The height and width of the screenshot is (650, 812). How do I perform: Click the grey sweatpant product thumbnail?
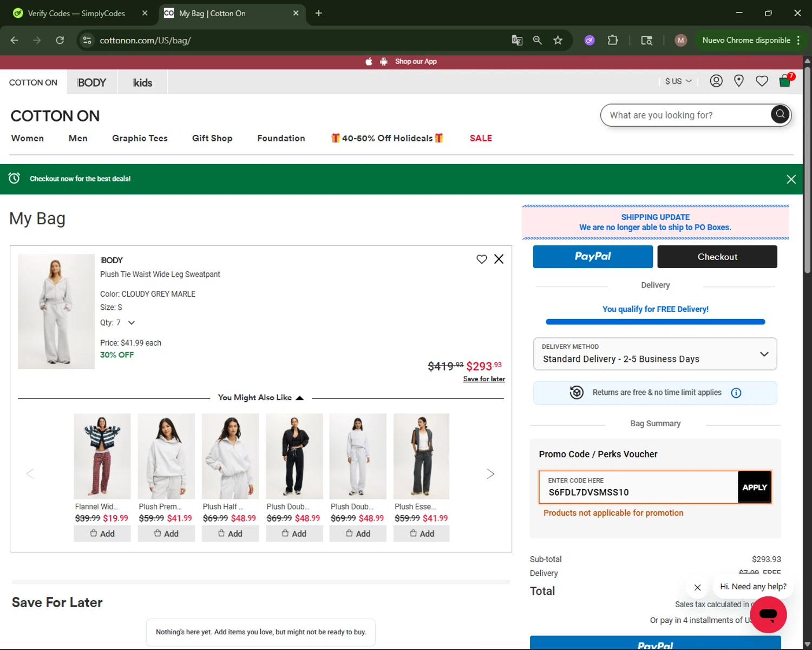click(x=56, y=311)
